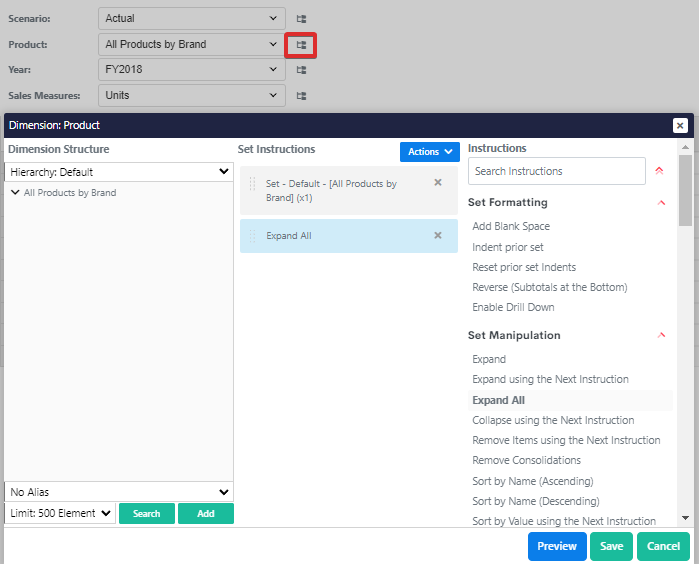The height and width of the screenshot is (564, 699).
Task: Collapse the Set Formatting section
Action: pos(662,202)
